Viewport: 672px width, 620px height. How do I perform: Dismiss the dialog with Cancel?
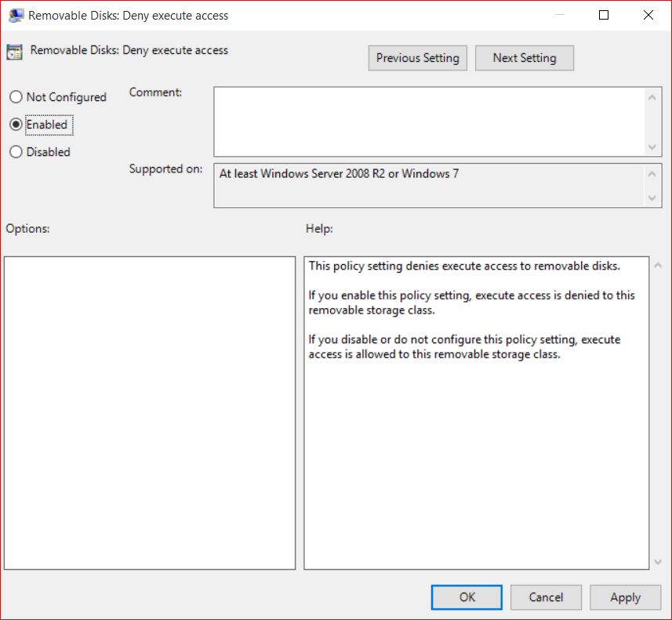[546, 596]
